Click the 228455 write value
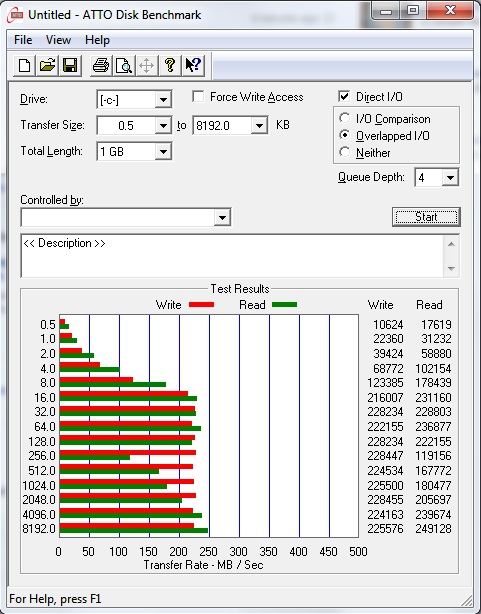Screen dimensions: 481x614 click(x=385, y=500)
